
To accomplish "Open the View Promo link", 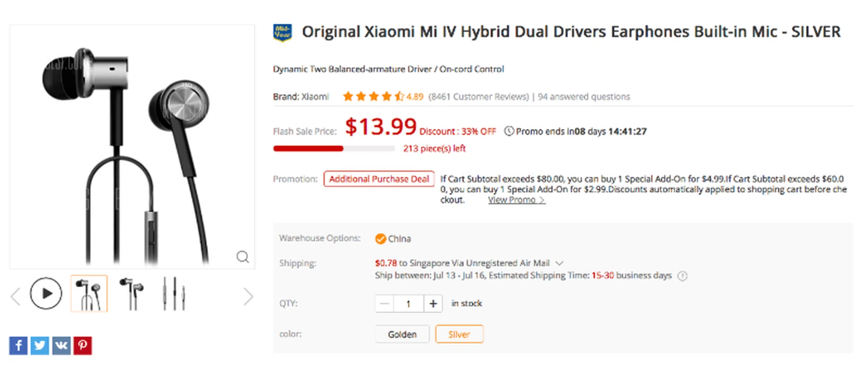I will (x=516, y=200).
